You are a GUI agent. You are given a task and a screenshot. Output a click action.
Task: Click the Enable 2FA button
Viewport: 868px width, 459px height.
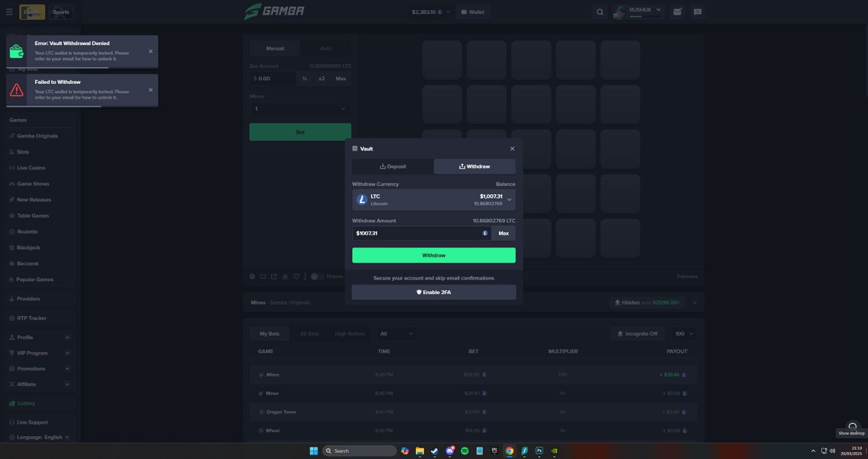pyautogui.click(x=433, y=292)
